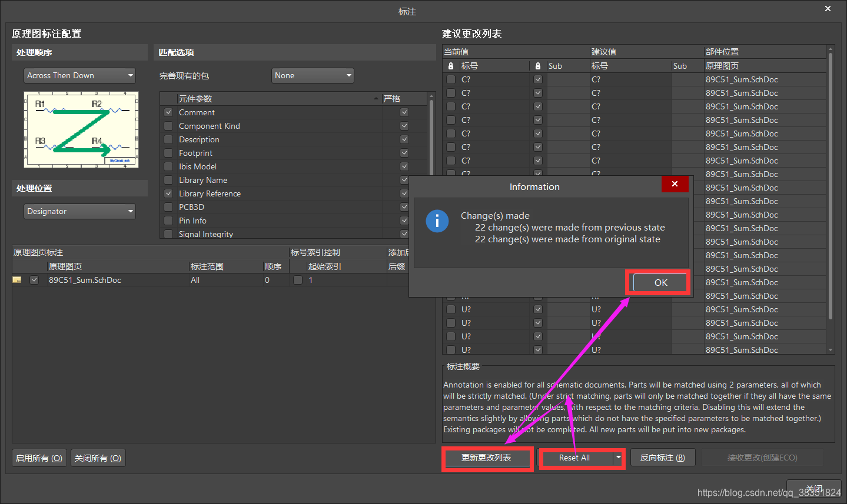Click the blue information icon
Screen dimensions: 847x504
[x=437, y=221]
